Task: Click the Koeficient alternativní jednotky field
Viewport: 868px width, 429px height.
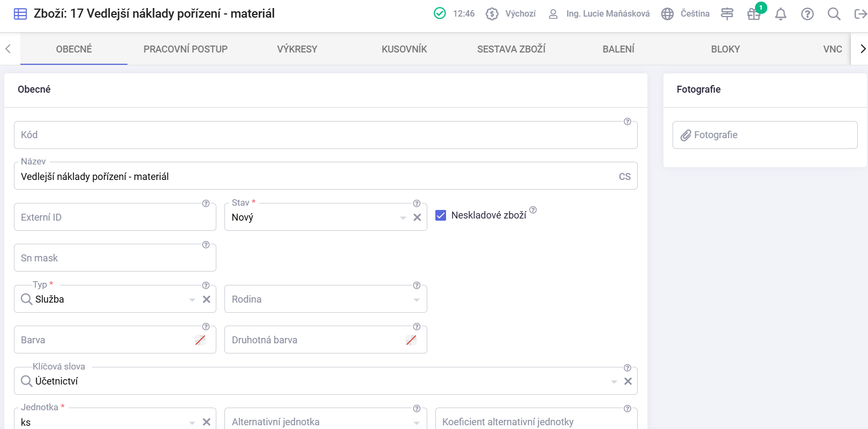Action: [x=536, y=419]
